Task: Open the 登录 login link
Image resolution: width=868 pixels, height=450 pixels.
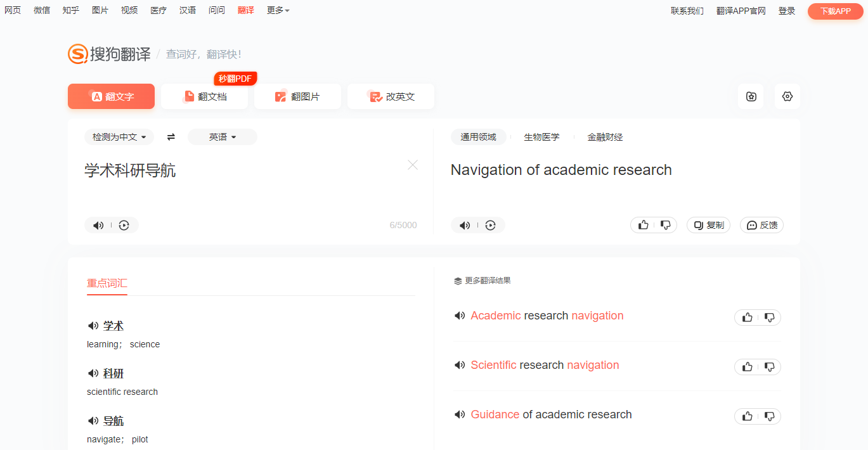Action: coord(787,11)
